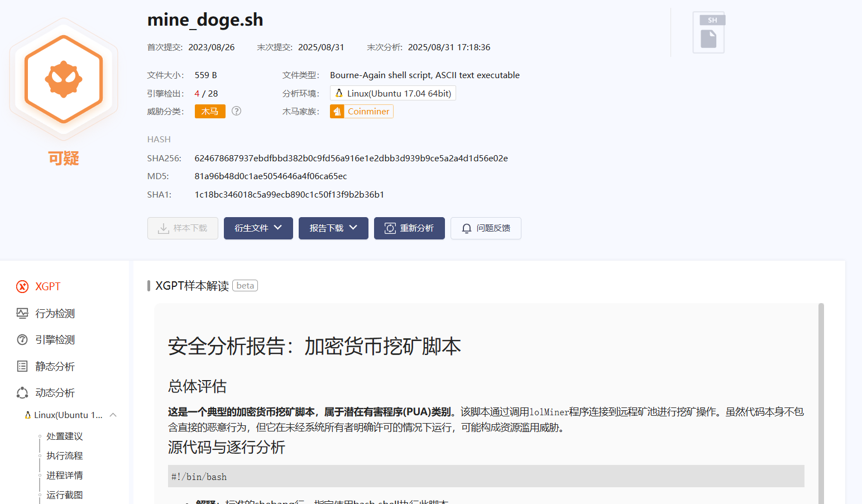The height and width of the screenshot is (504, 862).
Task: Go to 执行流程 section
Action: click(x=65, y=456)
